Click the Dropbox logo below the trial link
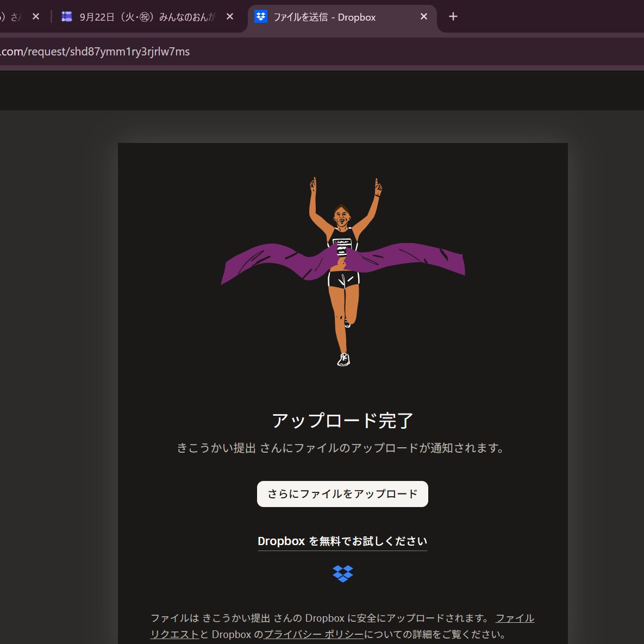The image size is (644, 644). (342, 573)
